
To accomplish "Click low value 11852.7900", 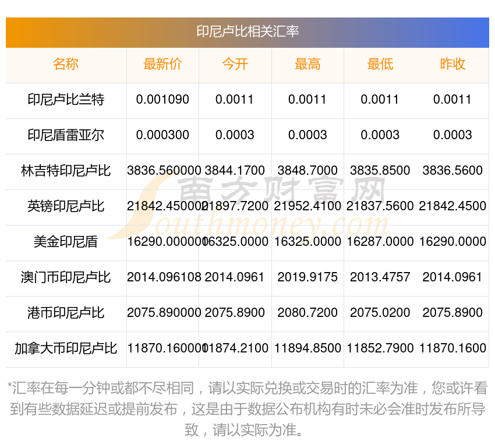I will pos(380,348).
